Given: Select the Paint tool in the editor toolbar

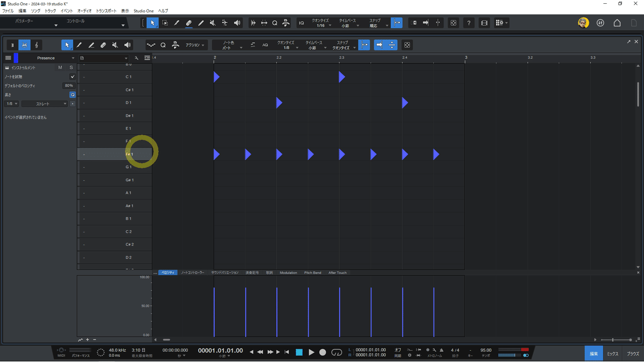Looking at the screenshot, I should click(x=79, y=45).
